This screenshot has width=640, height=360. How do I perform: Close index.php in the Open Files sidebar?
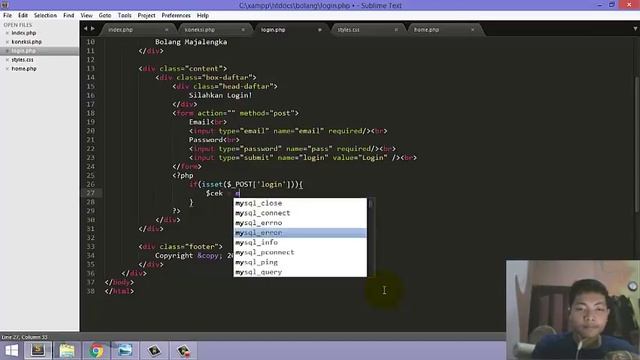point(7,33)
